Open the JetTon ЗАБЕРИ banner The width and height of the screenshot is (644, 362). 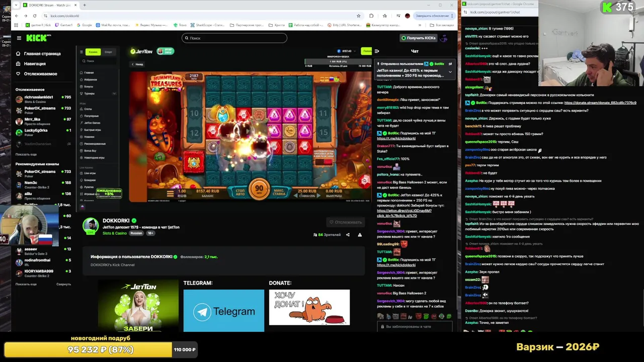pyautogui.click(x=138, y=306)
